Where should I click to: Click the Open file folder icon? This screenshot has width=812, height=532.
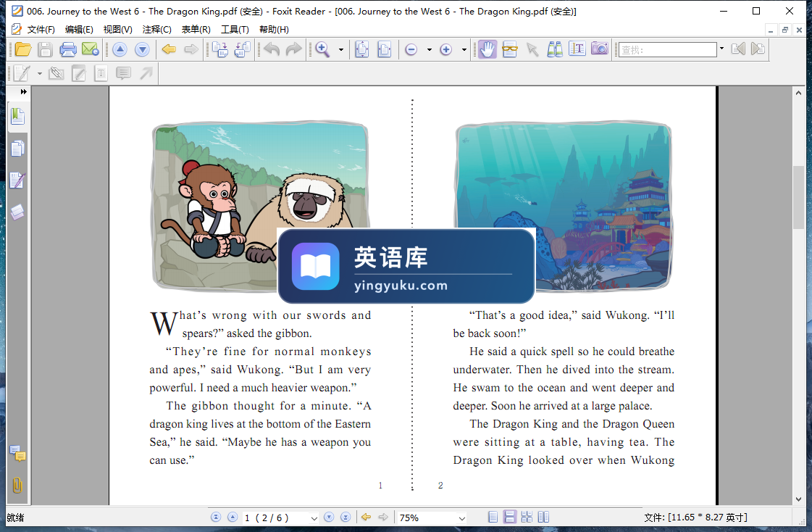(22, 49)
